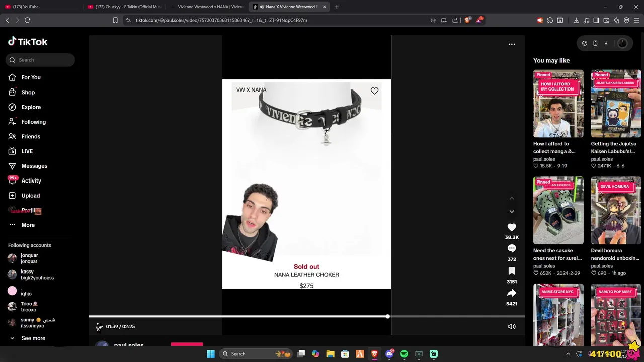
Task: Open the comments bubble icon
Action: 512,248
